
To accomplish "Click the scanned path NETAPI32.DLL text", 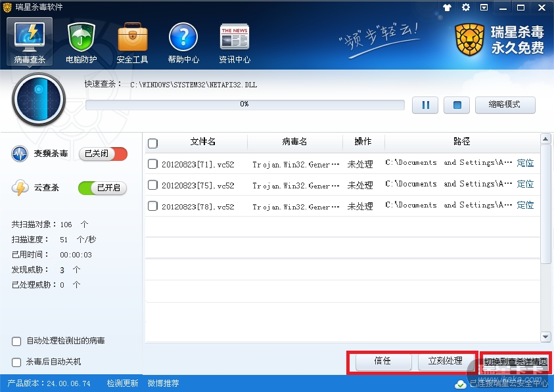I will [x=193, y=85].
